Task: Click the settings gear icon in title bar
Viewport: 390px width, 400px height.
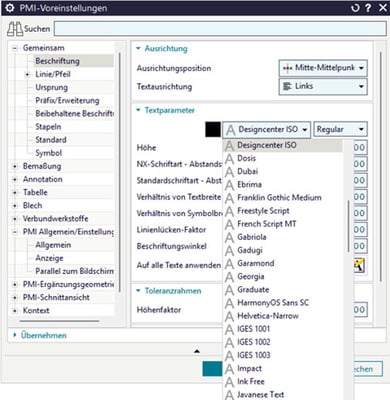Action: [10, 8]
